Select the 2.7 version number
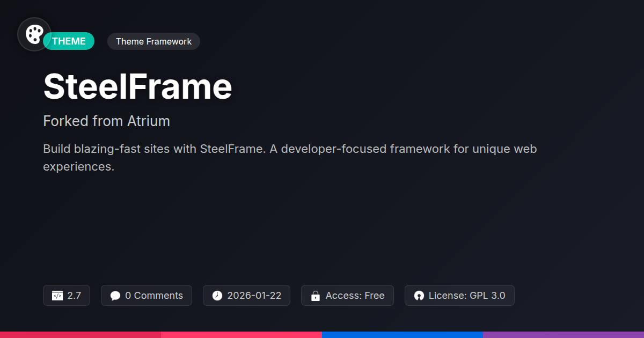The width and height of the screenshot is (644, 338). coord(74,296)
